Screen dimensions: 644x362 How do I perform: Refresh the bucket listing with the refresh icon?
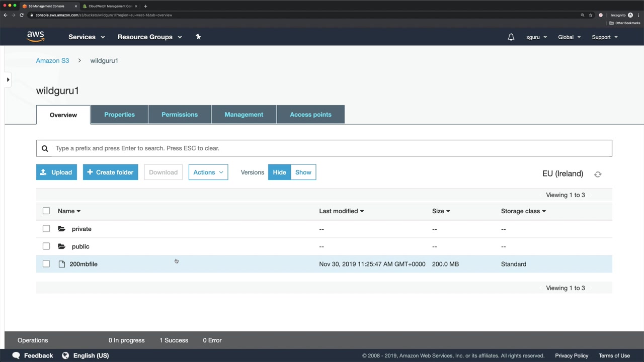coord(598,174)
